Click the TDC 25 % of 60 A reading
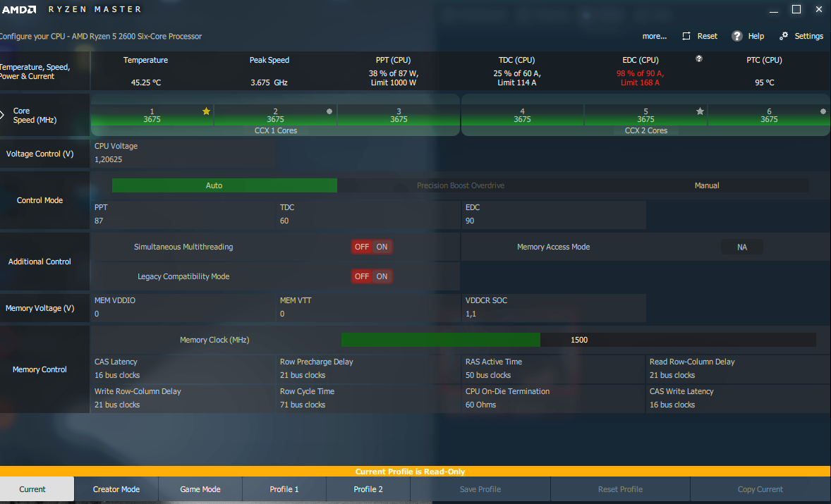The height and width of the screenshot is (504, 831). pyautogui.click(x=516, y=73)
